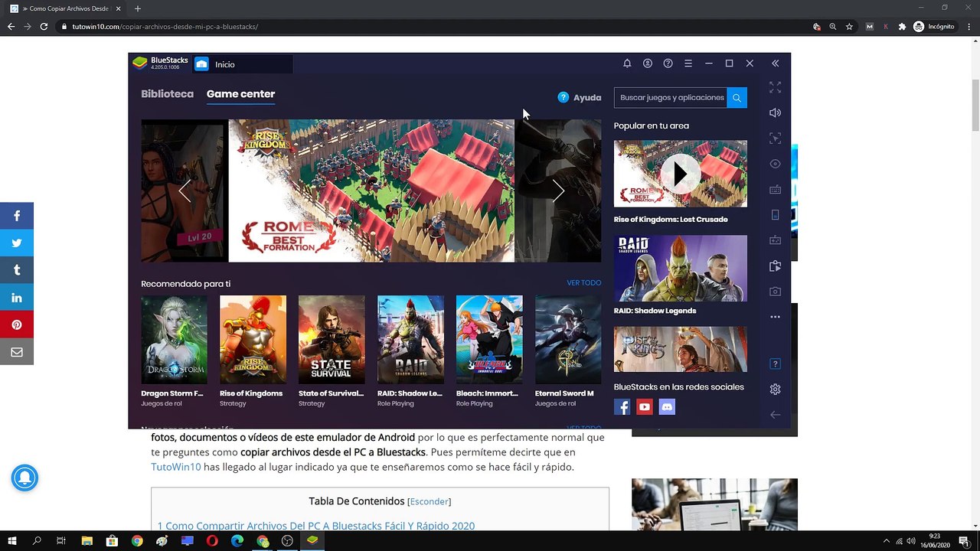Share the article on Facebook from the side share bar

[x=17, y=216]
